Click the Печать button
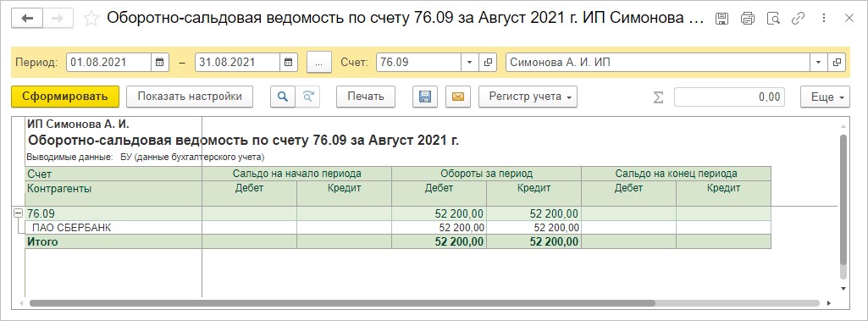The height and width of the screenshot is (321, 868). coord(366,97)
